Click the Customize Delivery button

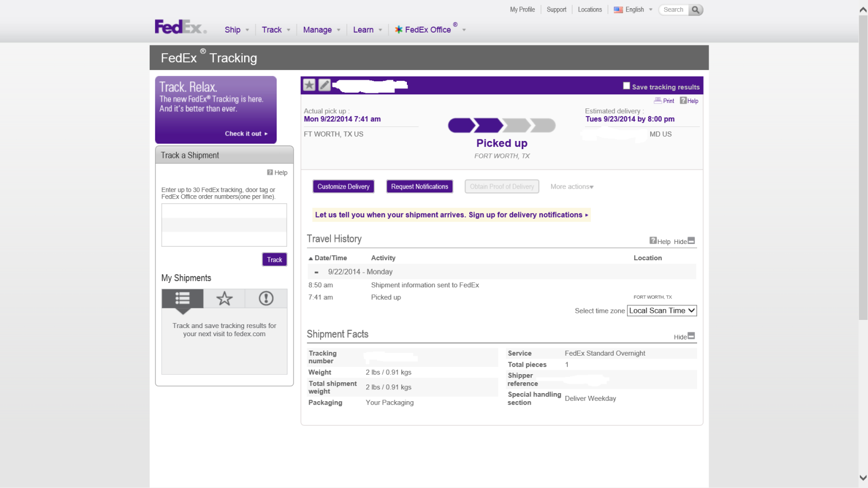343,187
